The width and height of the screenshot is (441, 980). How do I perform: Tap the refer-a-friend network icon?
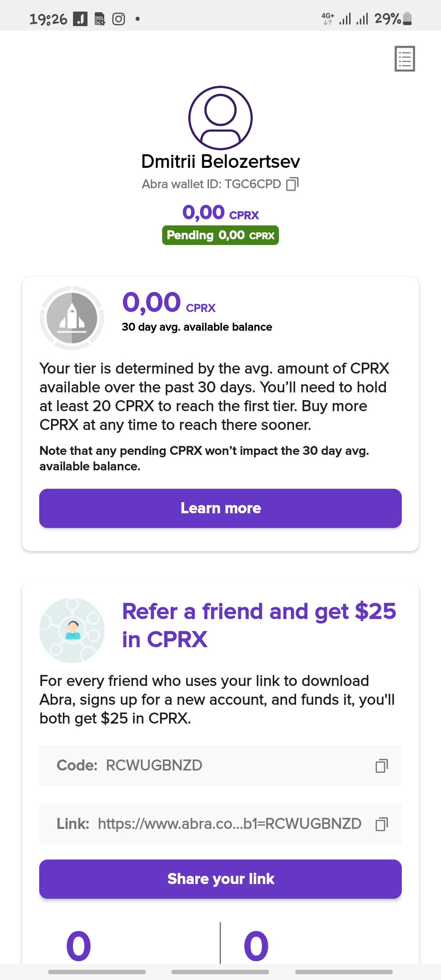click(72, 630)
